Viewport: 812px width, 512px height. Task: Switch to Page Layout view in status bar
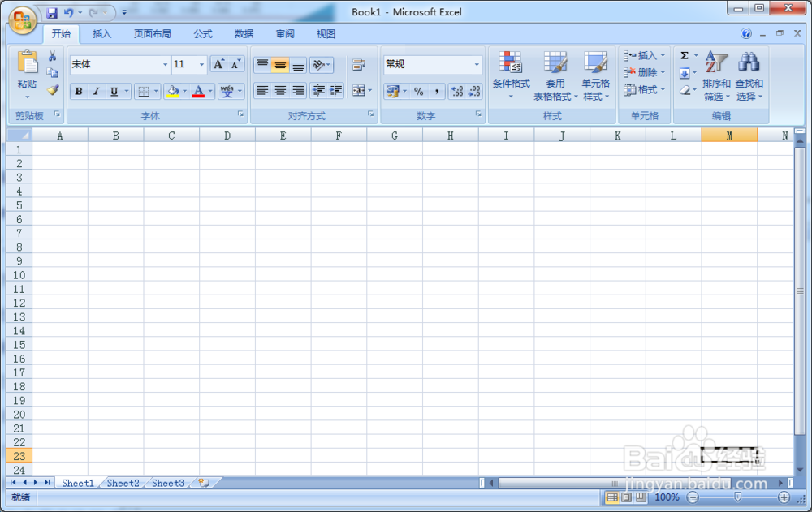[x=627, y=497]
